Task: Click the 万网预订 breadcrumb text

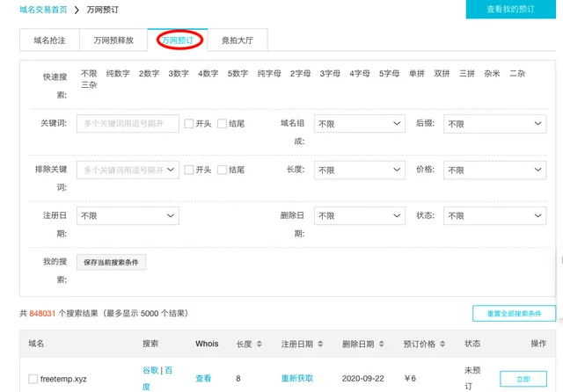Action: coord(103,10)
